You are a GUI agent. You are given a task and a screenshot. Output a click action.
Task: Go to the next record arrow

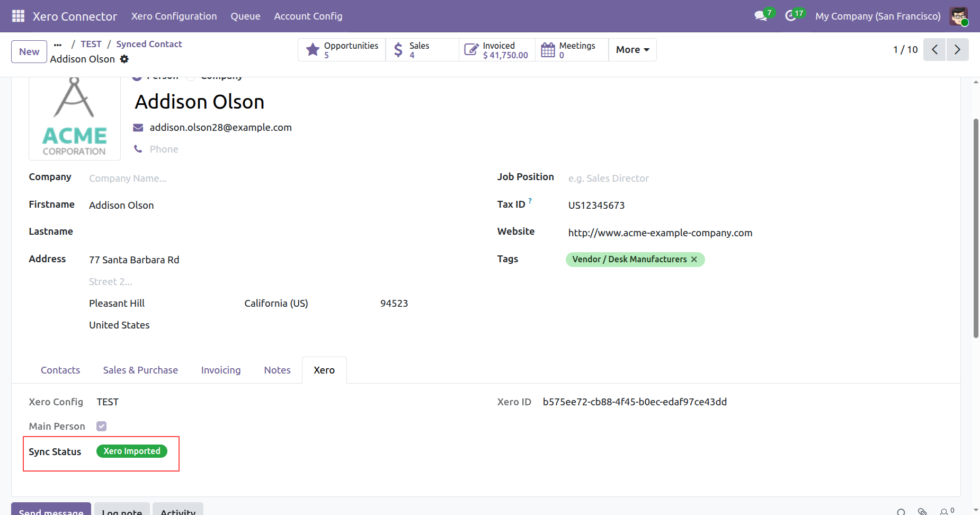958,49
